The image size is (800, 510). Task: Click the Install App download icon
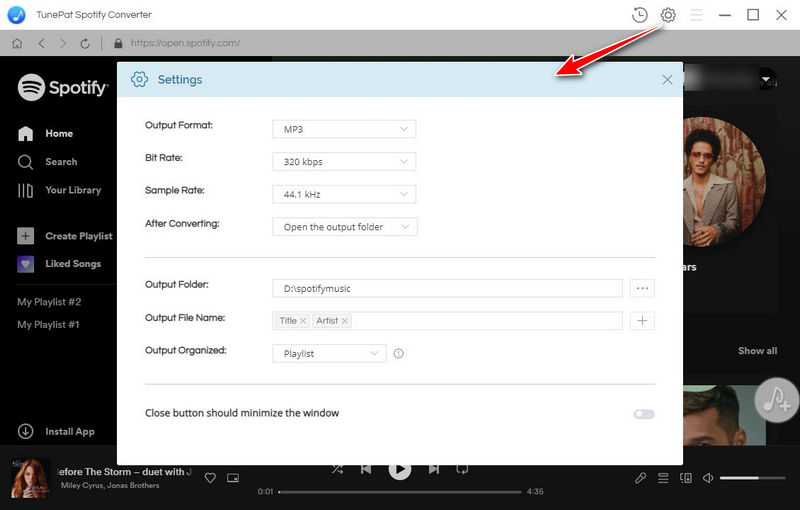coord(26,431)
